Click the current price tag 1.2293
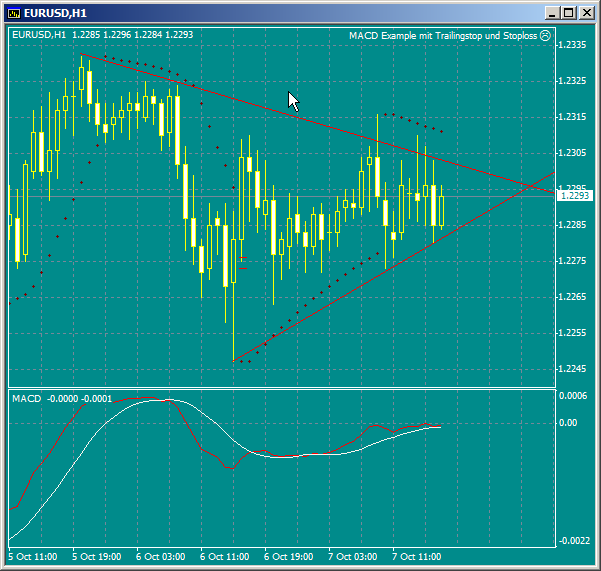 [x=575, y=196]
